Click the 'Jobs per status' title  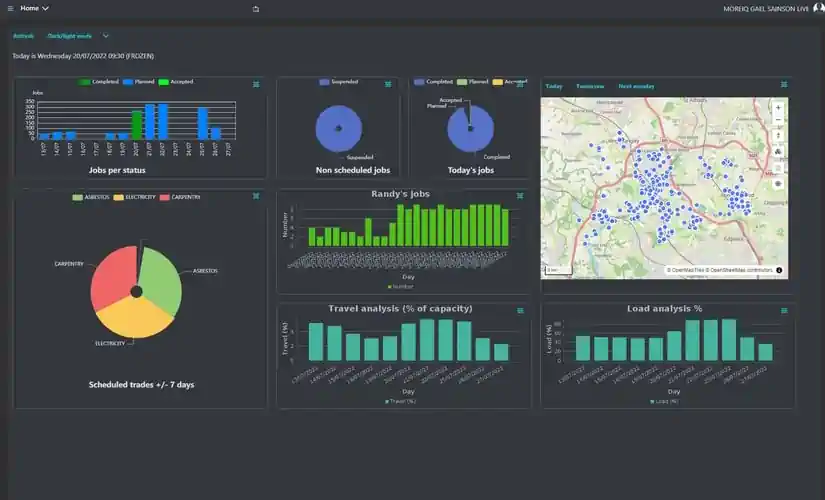117,170
